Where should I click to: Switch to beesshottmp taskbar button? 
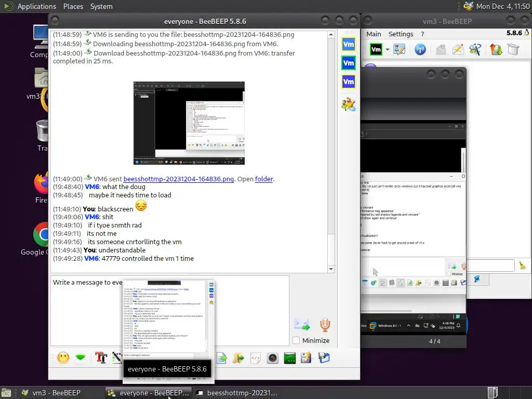(x=237, y=393)
